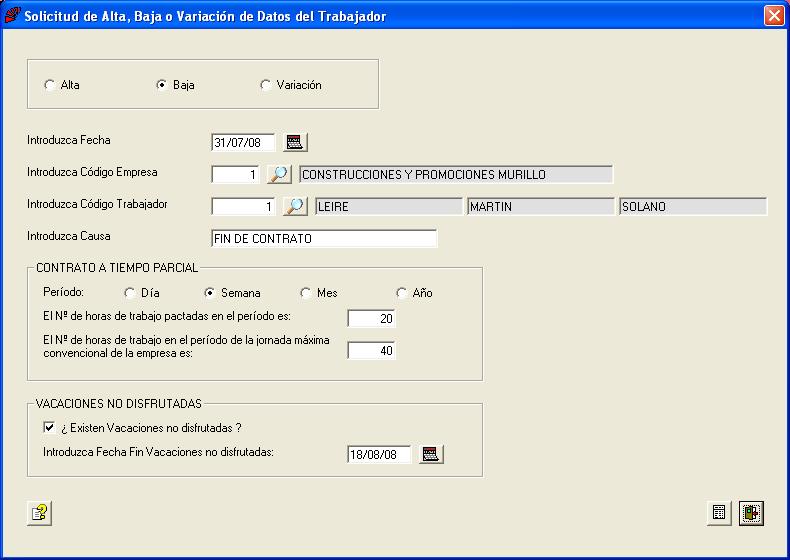Viewport: 790px width, 560px height.
Task: Click company name field CONSTRUCCIONES Y PROMOCIONES MURILLO
Action: click(456, 174)
